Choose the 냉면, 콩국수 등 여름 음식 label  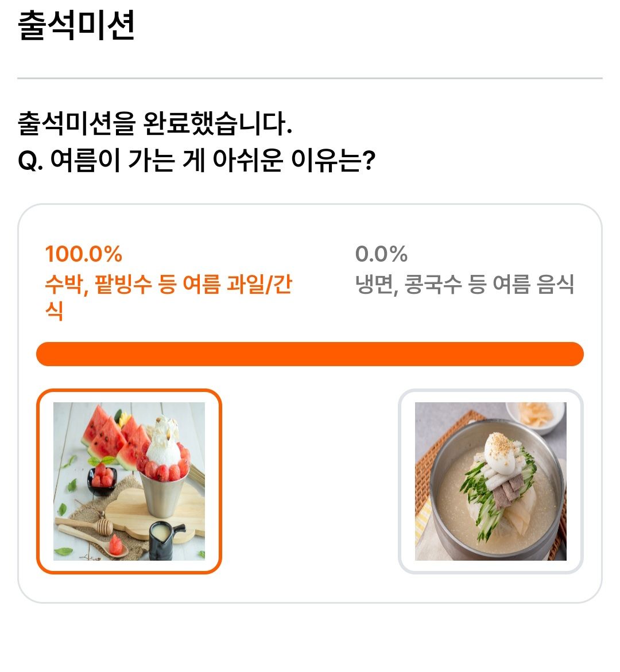click(464, 284)
